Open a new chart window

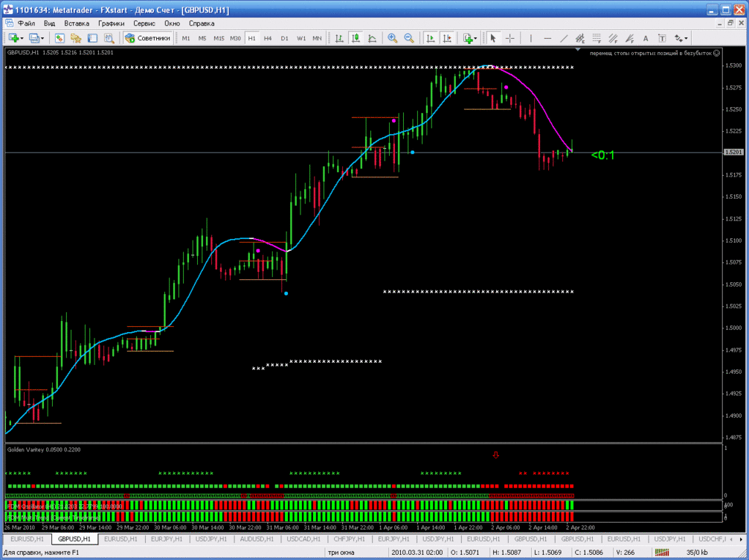coord(13,38)
